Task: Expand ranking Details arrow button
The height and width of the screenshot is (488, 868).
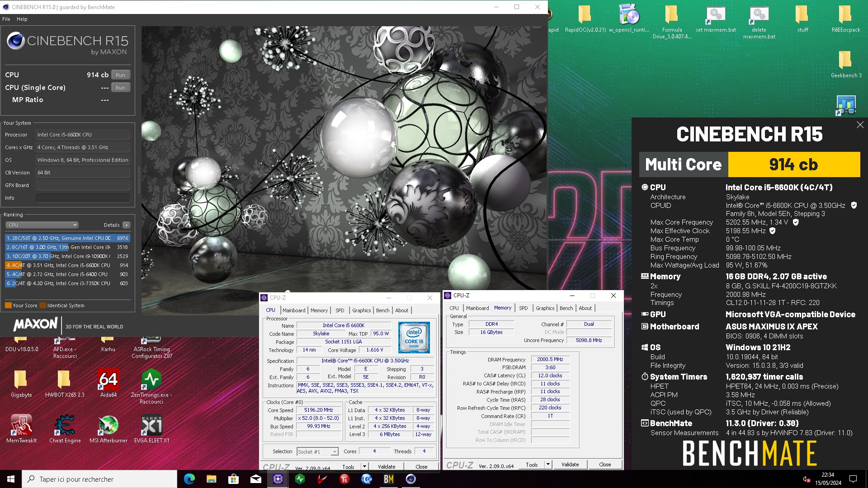Action: tap(127, 225)
